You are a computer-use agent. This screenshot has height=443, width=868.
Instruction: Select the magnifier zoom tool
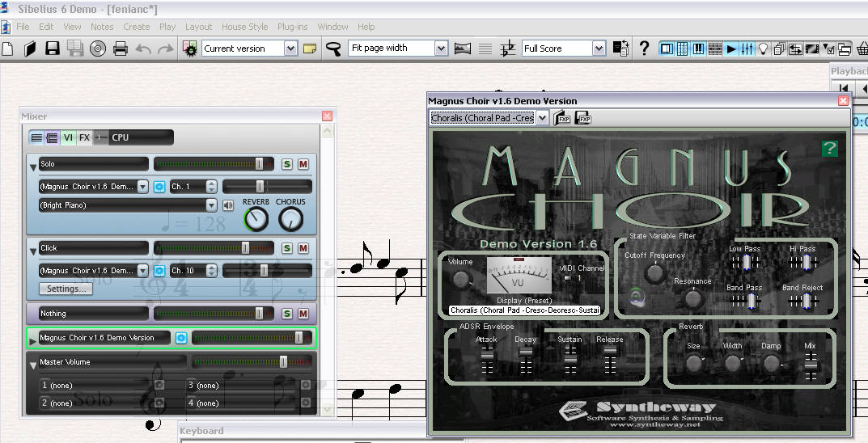[333, 49]
